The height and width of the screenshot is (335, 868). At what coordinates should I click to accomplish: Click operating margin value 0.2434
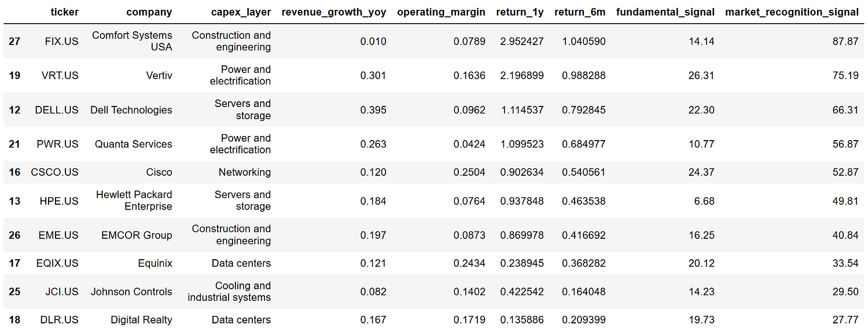[x=469, y=263]
